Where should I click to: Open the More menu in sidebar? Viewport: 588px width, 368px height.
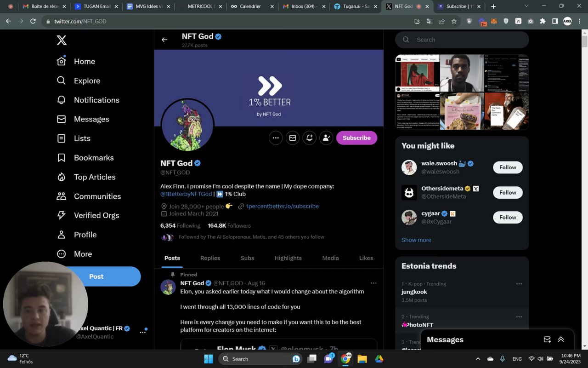tap(74, 254)
